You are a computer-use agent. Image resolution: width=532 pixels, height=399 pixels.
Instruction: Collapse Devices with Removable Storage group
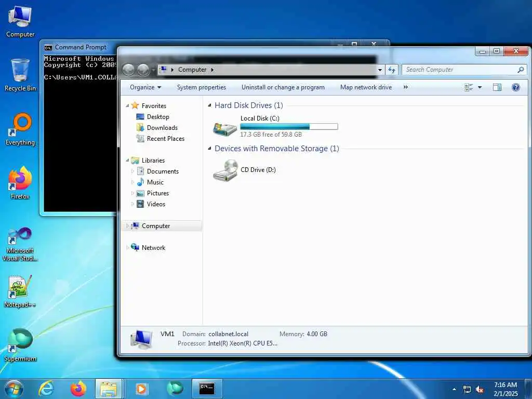click(x=210, y=148)
